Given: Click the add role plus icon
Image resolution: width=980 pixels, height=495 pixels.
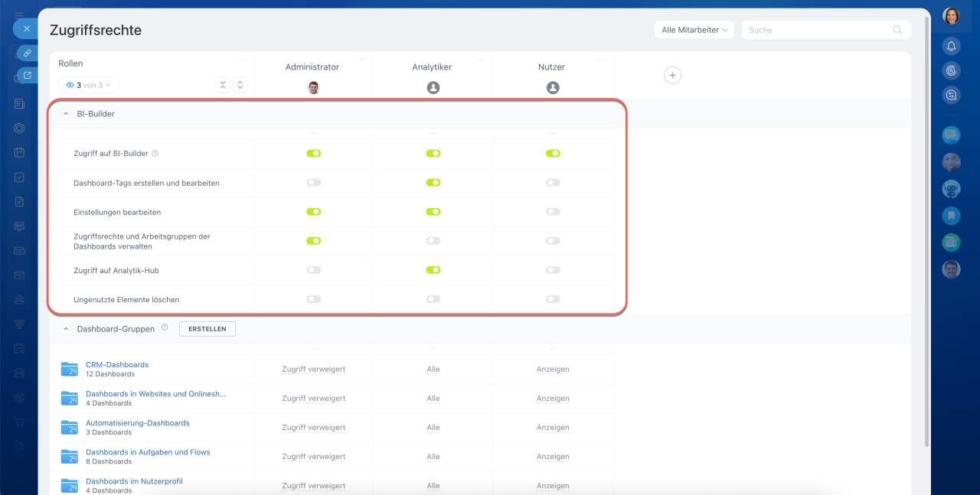Looking at the screenshot, I should pyautogui.click(x=672, y=75).
